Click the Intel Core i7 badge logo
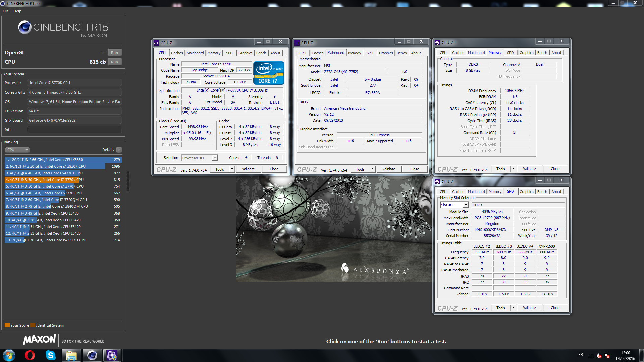 [x=269, y=73]
